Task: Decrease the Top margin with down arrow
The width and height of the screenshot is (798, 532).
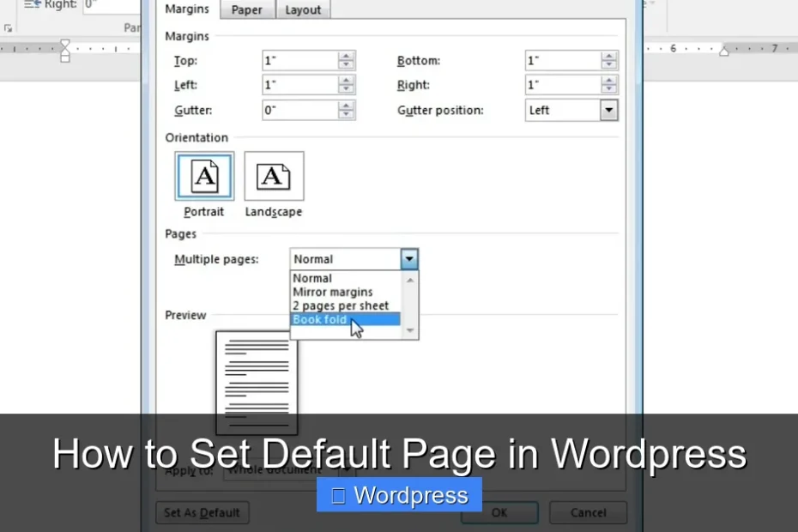Action: pos(346,65)
